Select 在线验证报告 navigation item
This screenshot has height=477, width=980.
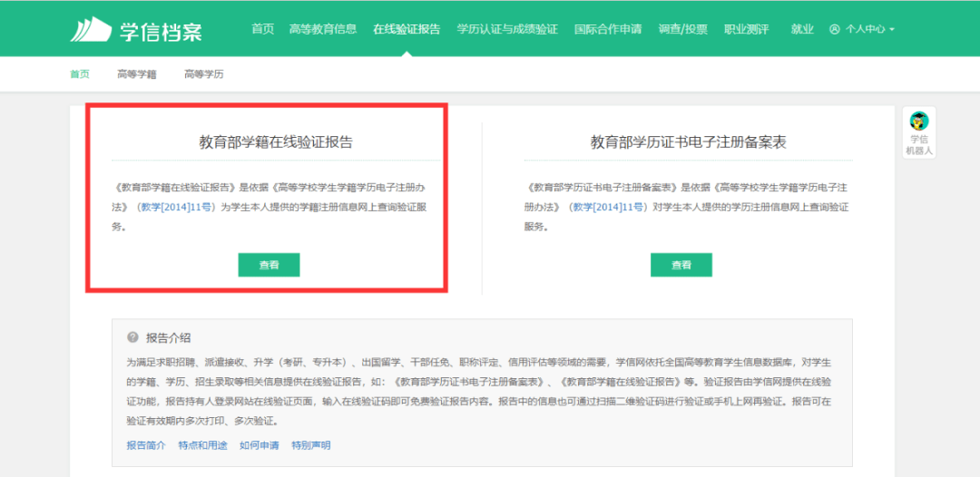407,29
